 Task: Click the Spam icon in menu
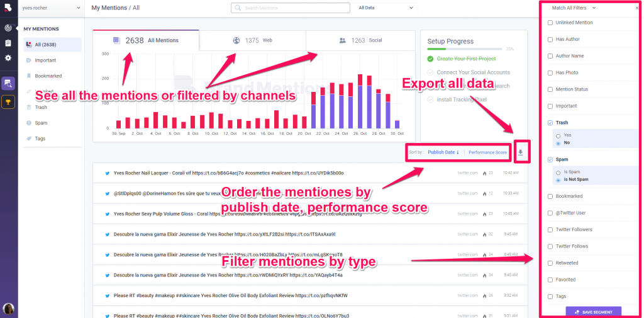[x=29, y=123]
